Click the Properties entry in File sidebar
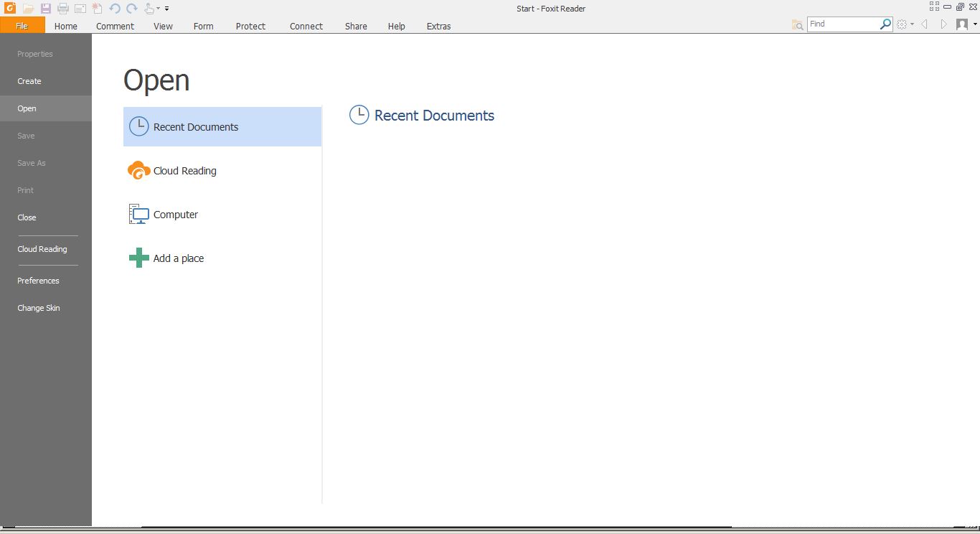Image resolution: width=980 pixels, height=534 pixels. click(x=46, y=54)
